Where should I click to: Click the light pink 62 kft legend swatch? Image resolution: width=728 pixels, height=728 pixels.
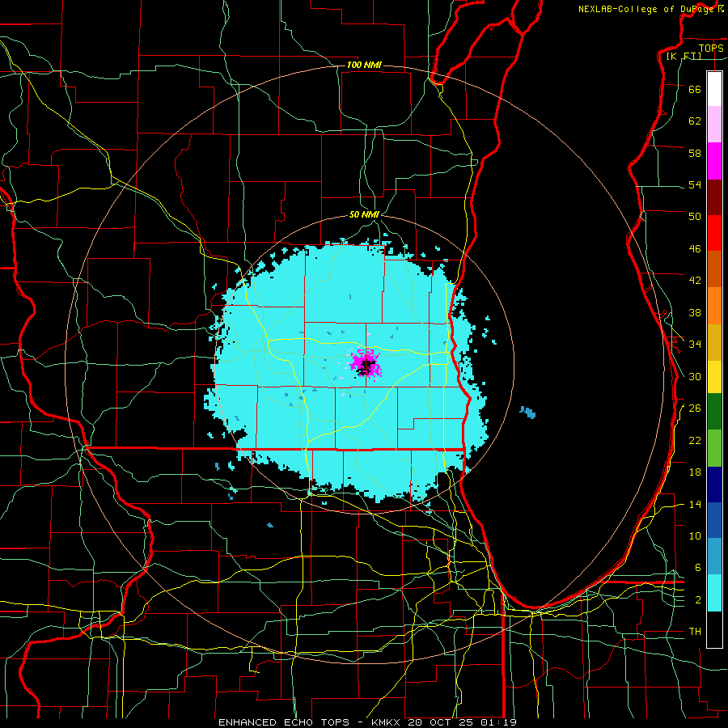(714, 125)
